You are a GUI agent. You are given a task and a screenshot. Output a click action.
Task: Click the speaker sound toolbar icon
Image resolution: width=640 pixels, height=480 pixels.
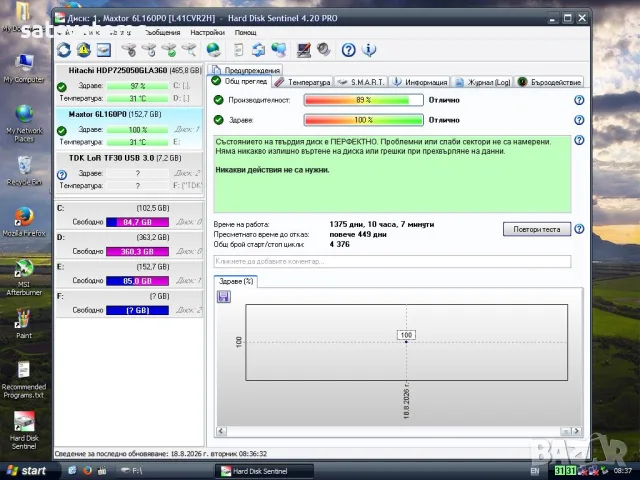click(324, 50)
